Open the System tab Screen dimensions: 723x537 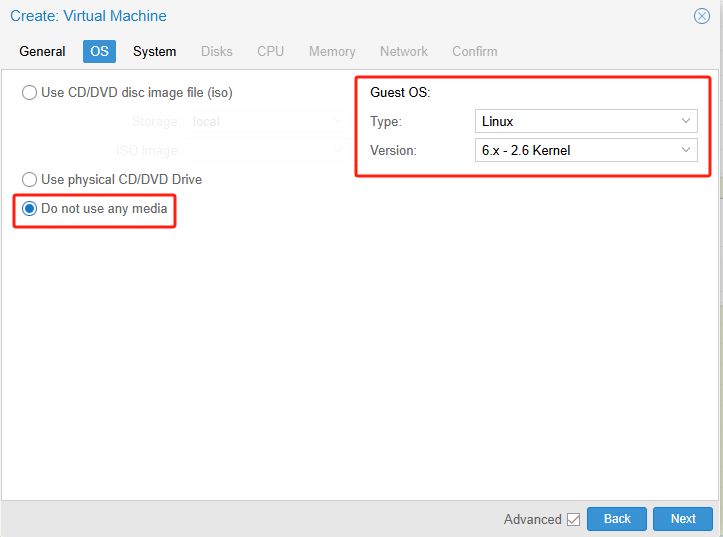(x=154, y=51)
